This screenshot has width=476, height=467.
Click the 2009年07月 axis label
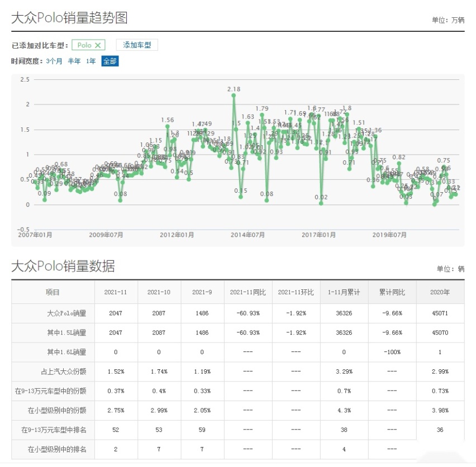click(106, 235)
